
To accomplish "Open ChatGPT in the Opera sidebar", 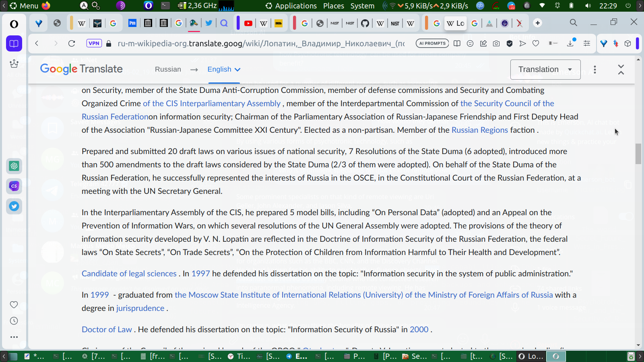I will coord(14,166).
